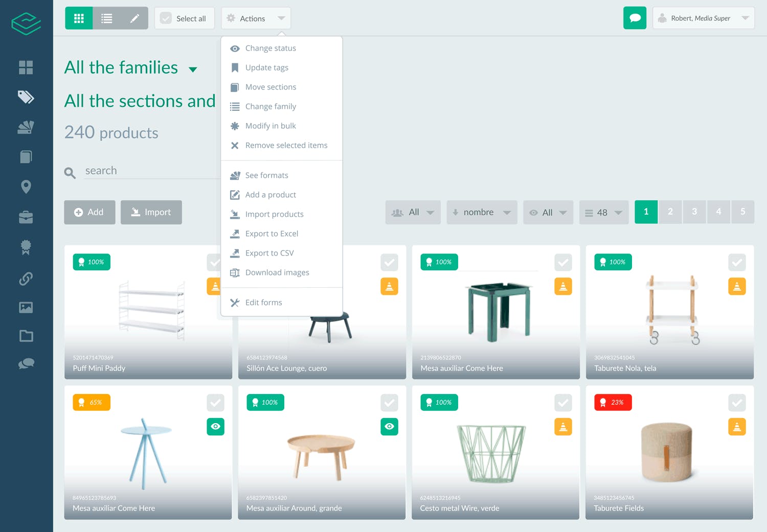The image size is (767, 532).
Task: Check the Taburete Fields product checkbox
Action: 737,403
